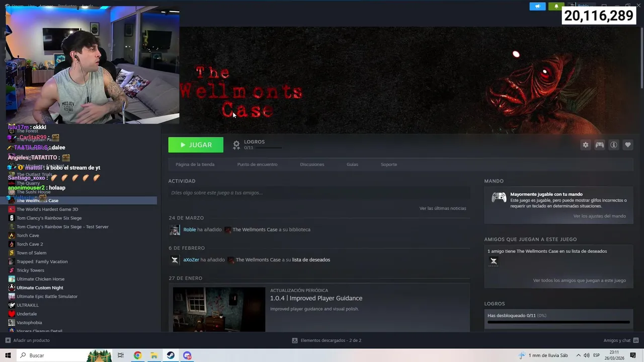Click the Ultimate Chicken Horse icon
This screenshot has width=644, height=362.
12,279
